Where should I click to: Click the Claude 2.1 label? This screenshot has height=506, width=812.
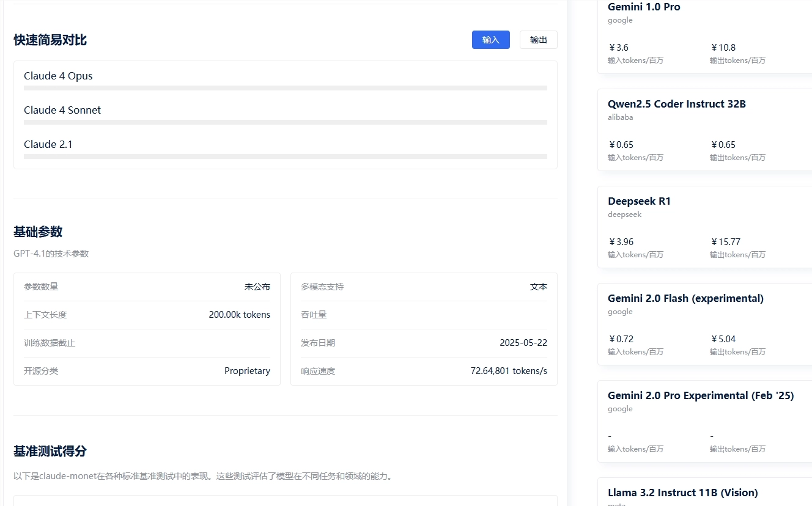[x=48, y=144]
